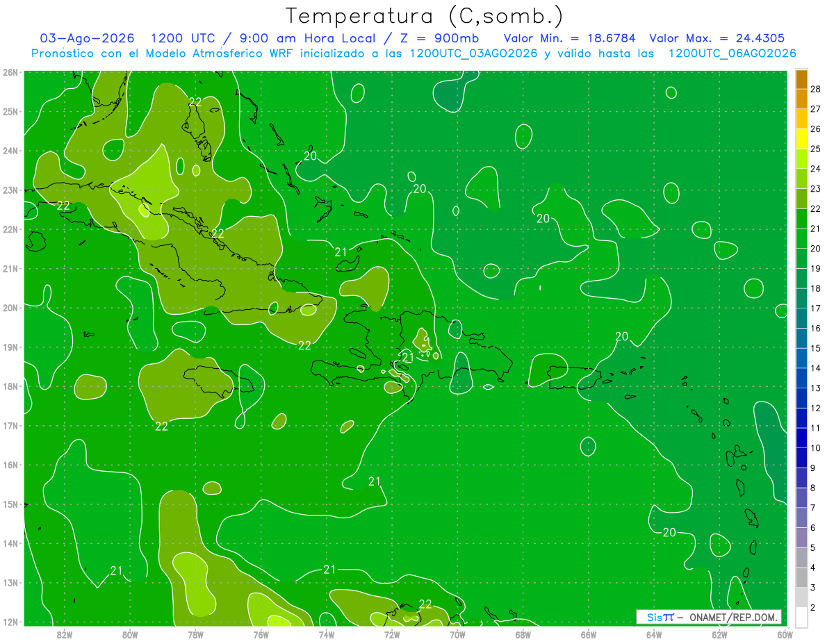The height and width of the screenshot is (644, 834).
Task: Click the 74W longitude axis label
Action: coord(326,634)
